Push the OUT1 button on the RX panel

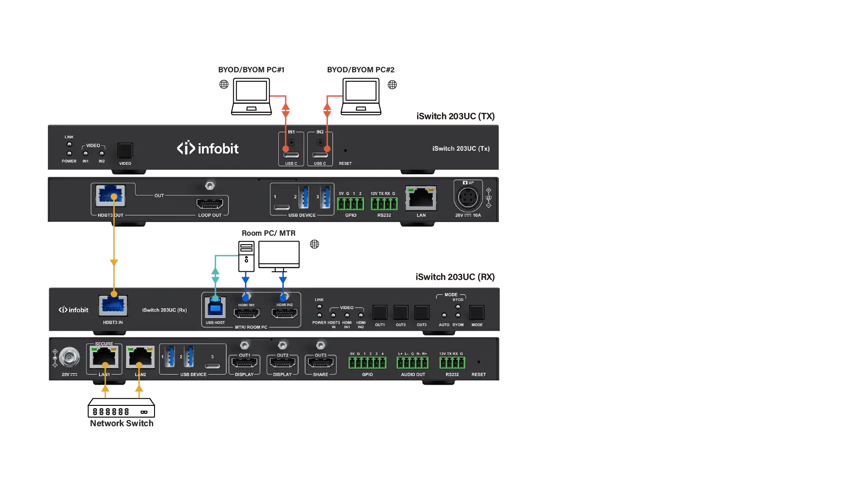click(x=380, y=312)
